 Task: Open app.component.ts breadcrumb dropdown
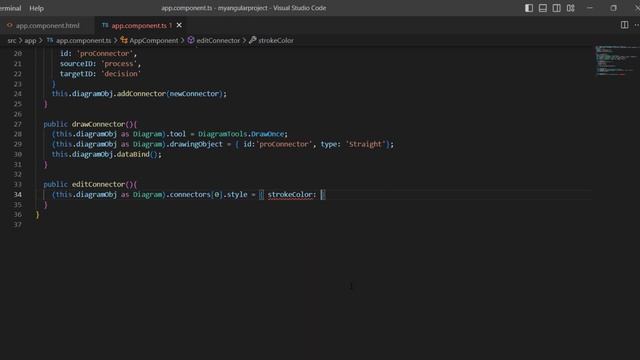coord(84,40)
